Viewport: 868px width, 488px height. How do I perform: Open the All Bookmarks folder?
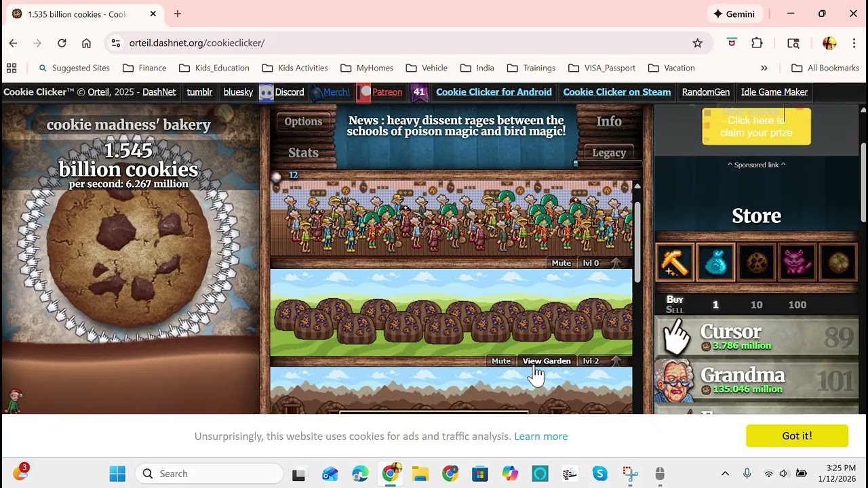click(825, 68)
